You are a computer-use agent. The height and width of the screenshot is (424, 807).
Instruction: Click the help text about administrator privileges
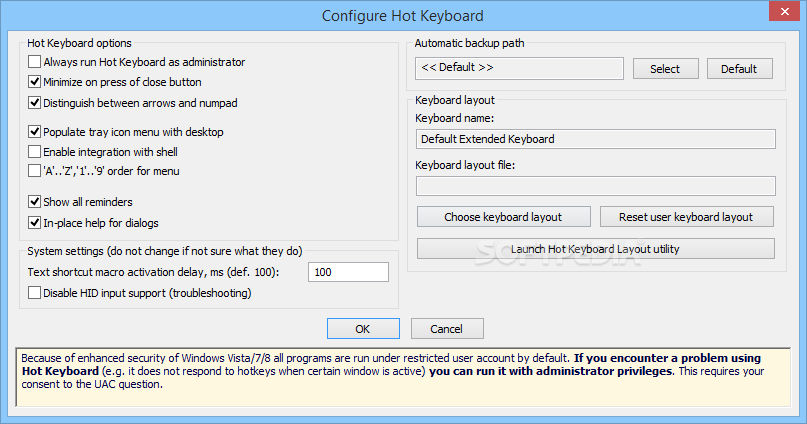tap(404, 377)
